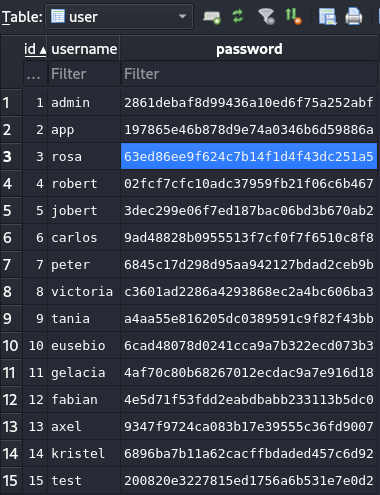380x495 pixels.
Task: Select row header number 15
Action: 11,481
